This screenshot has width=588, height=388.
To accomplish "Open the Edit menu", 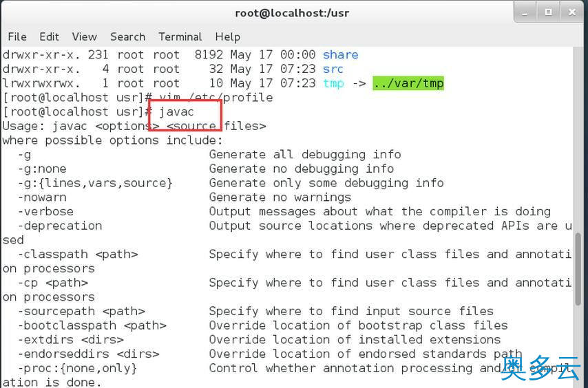I will pos(49,36).
